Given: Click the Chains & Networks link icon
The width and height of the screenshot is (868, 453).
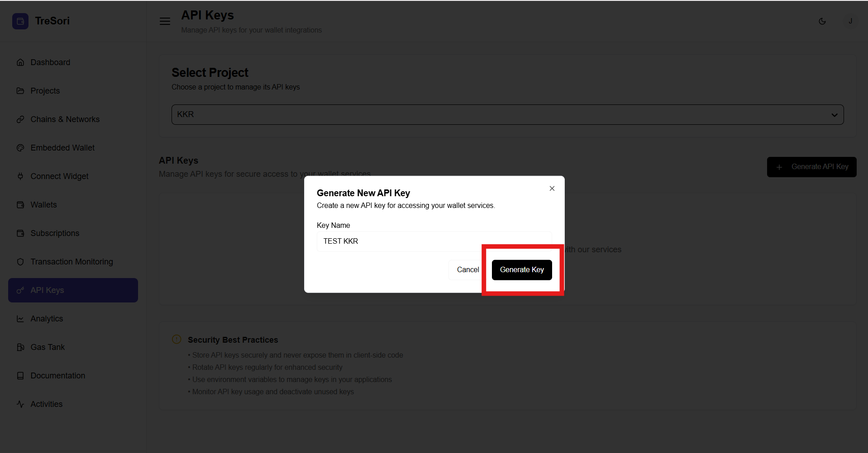Looking at the screenshot, I should [20, 119].
